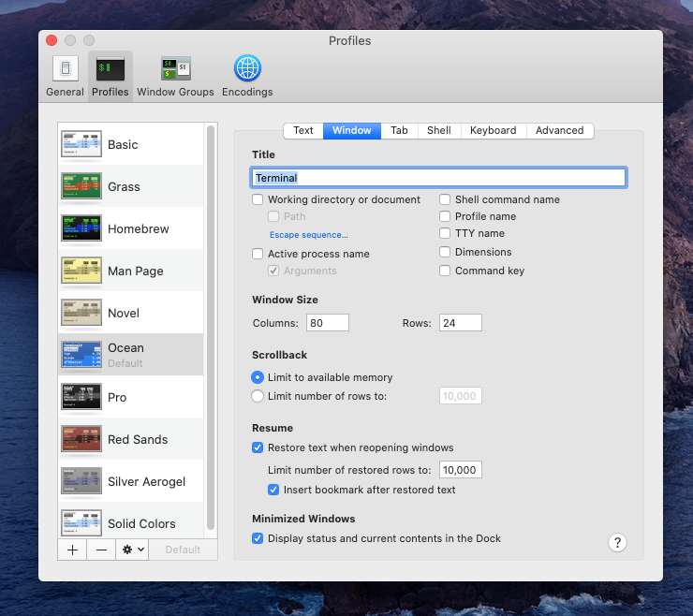Select the Basic profile thumbnail
This screenshot has height=616, width=693.
(81, 144)
